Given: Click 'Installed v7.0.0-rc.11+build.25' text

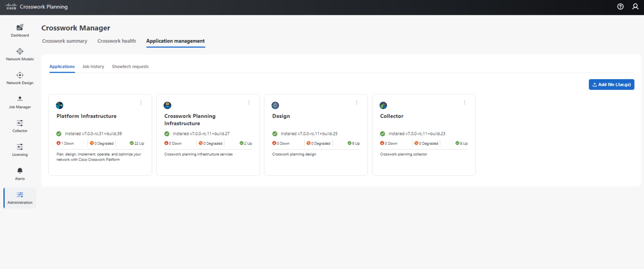Looking at the screenshot, I should coord(309,134).
